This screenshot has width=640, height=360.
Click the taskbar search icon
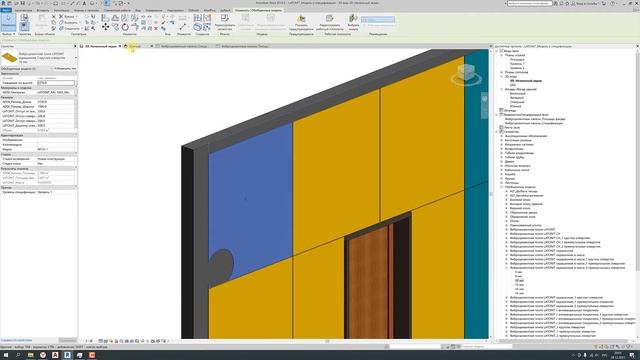[18, 355]
